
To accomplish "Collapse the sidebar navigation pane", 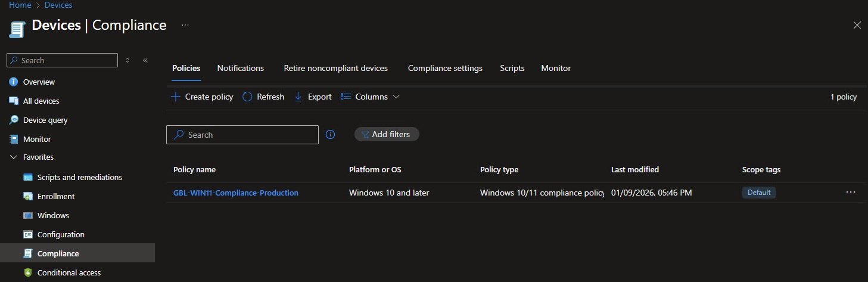I will [145, 60].
